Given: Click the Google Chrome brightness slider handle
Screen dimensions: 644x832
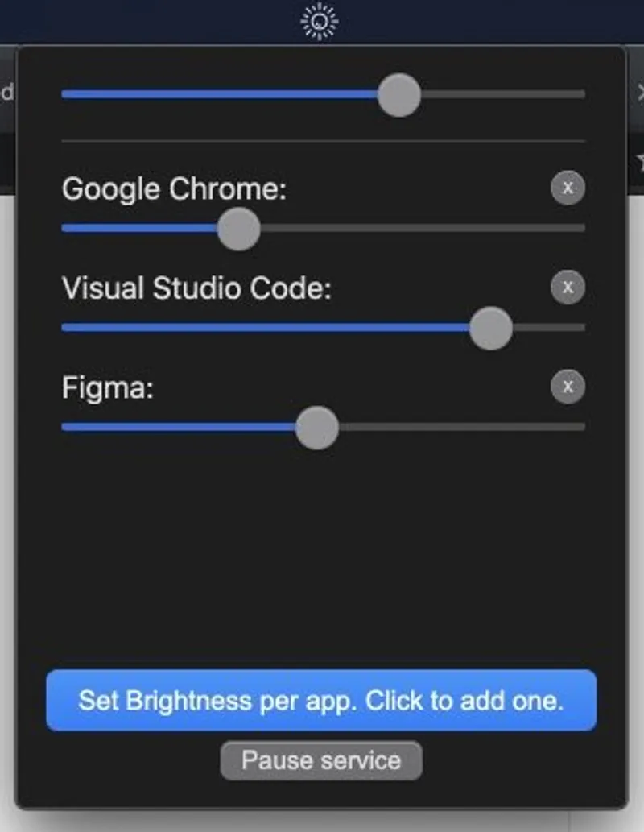Looking at the screenshot, I should (238, 229).
